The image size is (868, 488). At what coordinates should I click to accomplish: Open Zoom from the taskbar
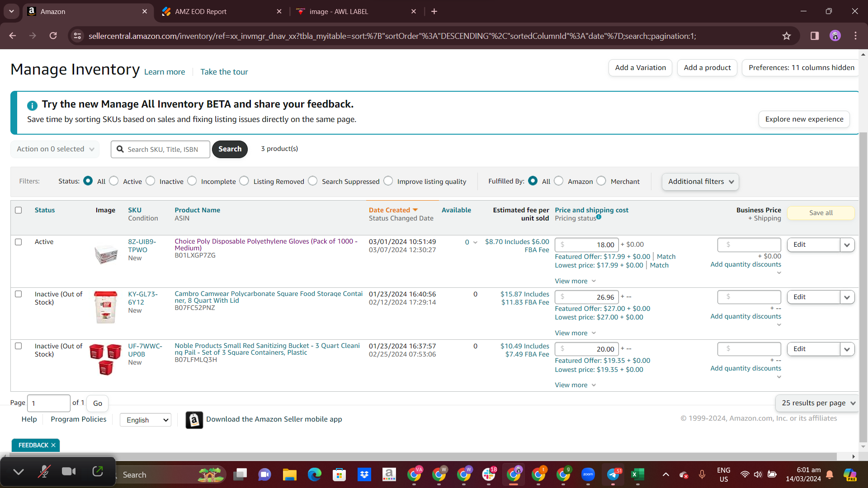(588, 474)
